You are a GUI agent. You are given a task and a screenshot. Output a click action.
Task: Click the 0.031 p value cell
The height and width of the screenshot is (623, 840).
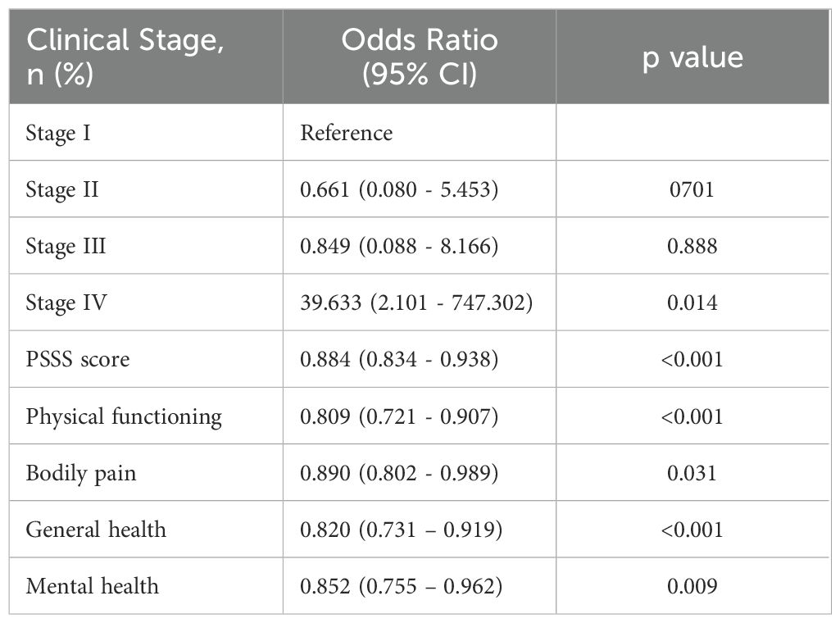point(692,473)
